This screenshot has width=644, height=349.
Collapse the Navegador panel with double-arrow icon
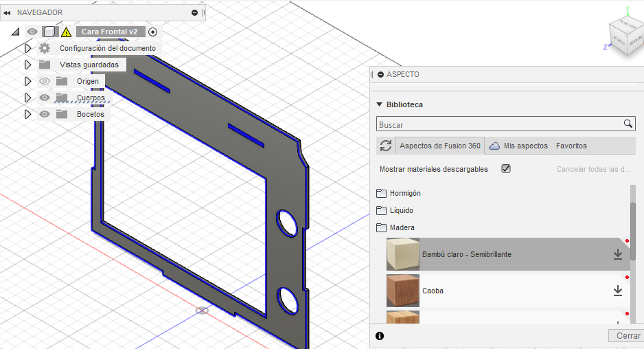click(x=7, y=13)
